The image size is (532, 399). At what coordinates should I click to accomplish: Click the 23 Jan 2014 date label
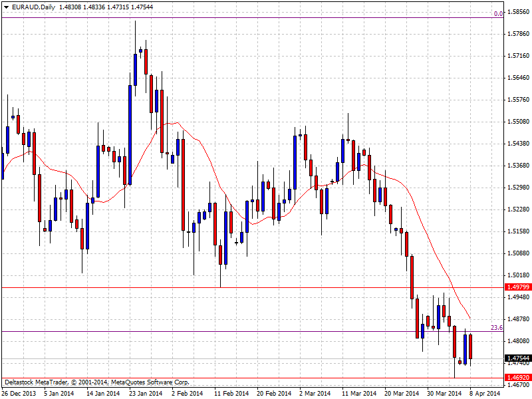tap(146, 393)
